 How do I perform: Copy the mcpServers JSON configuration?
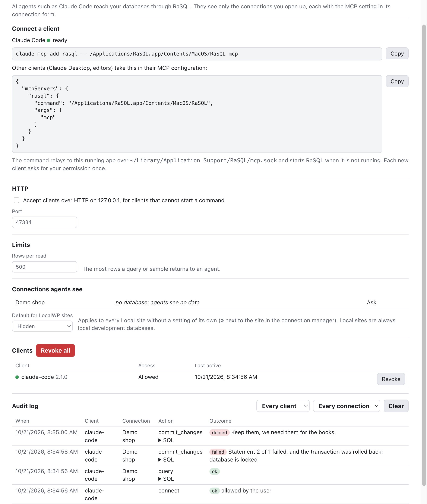(x=397, y=81)
